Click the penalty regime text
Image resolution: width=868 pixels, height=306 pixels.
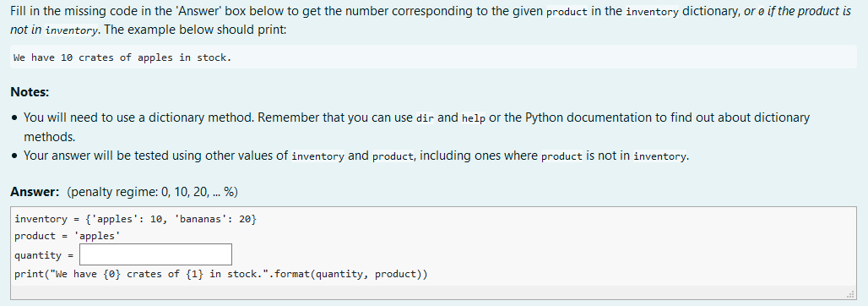click(x=152, y=192)
